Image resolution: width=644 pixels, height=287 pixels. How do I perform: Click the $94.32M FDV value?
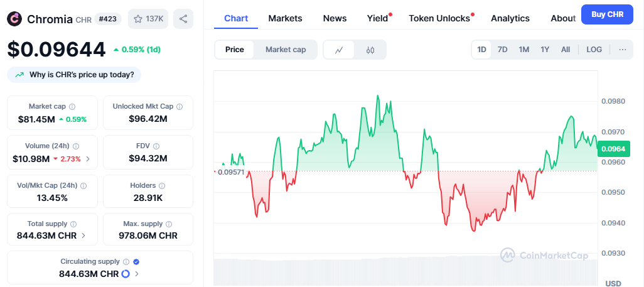(x=148, y=158)
